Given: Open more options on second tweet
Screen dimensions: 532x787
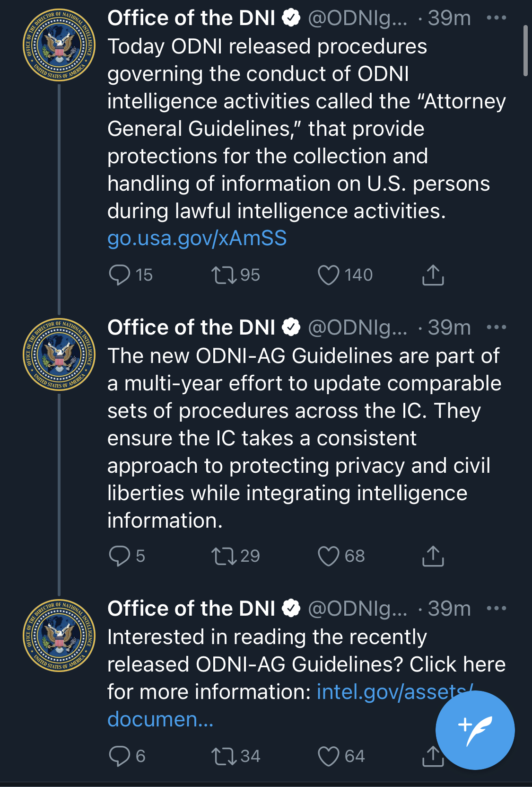Looking at the screenshot, I should point(496,327).
